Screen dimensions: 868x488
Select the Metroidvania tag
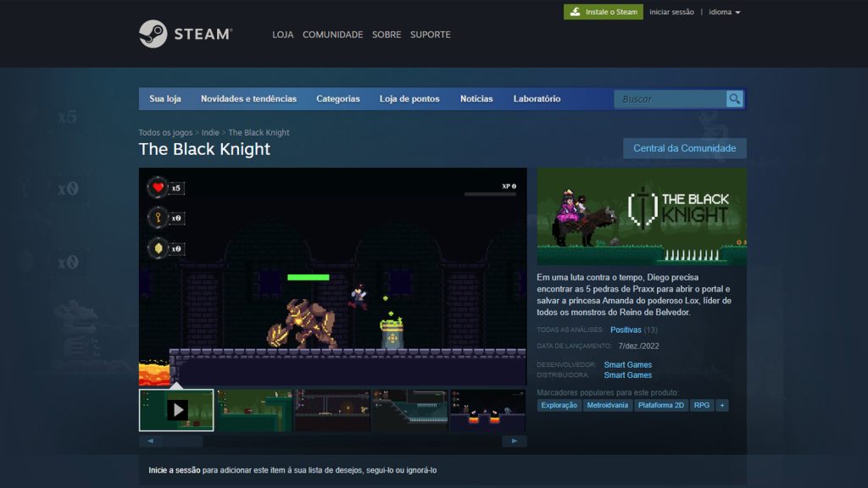pyautogui.click(x=607, y=406)
